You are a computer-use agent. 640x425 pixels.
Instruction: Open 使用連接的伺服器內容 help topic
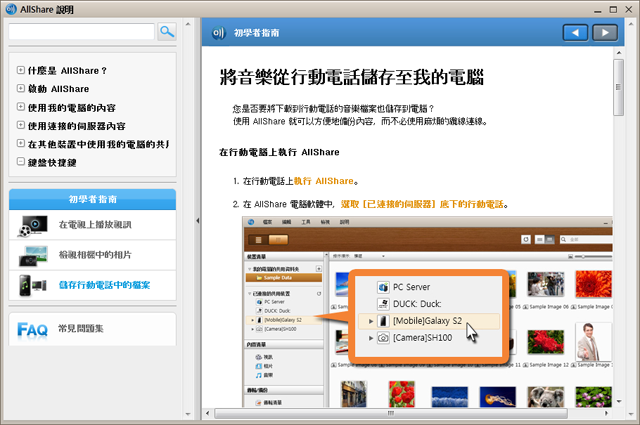click(x=77, y=126)
